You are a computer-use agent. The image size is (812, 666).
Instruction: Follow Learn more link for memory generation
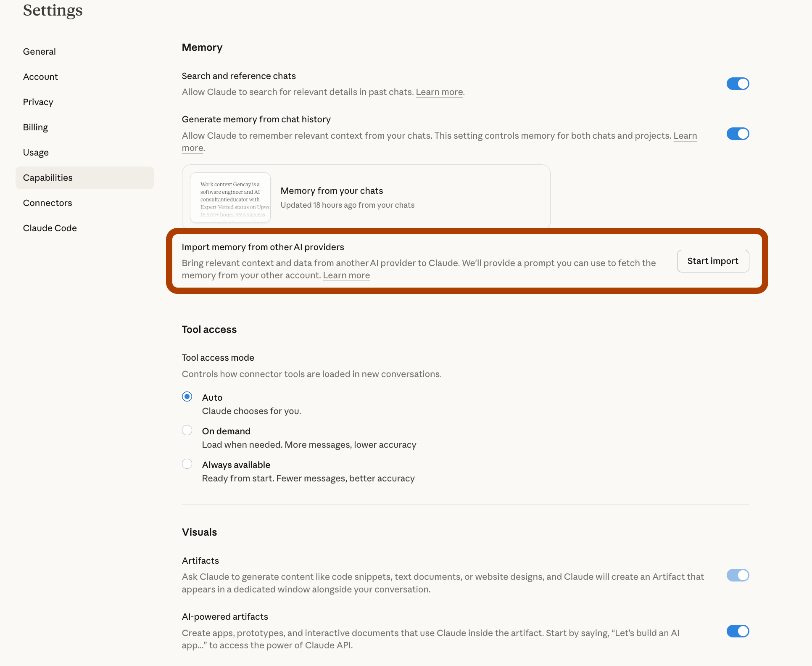pos(685,136)
